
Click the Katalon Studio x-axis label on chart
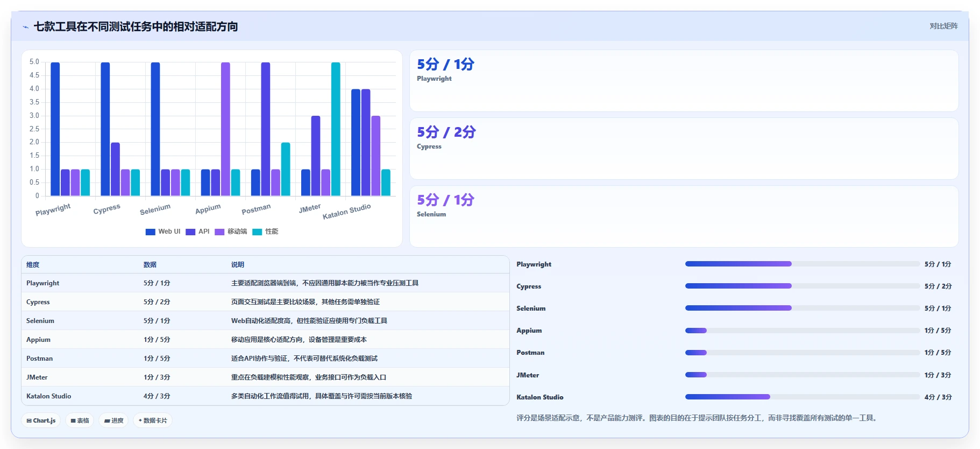coord(347,211)
